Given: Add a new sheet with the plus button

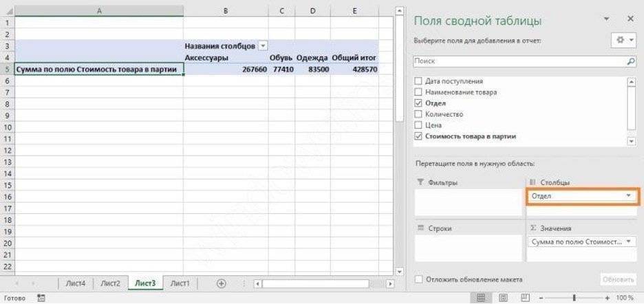Looking at the screenshot, I should pyautogui.click(x=222, y=283).
